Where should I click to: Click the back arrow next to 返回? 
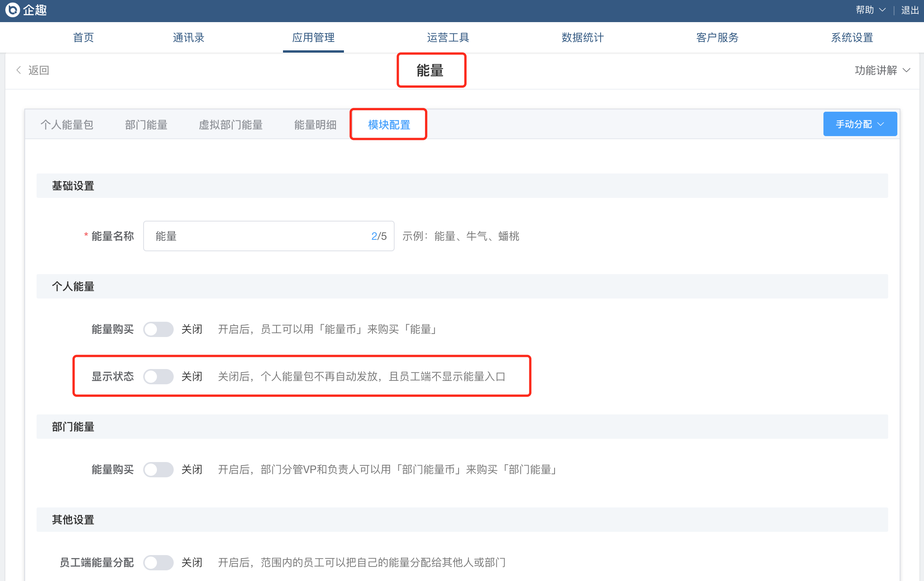(x=19, y=70)
